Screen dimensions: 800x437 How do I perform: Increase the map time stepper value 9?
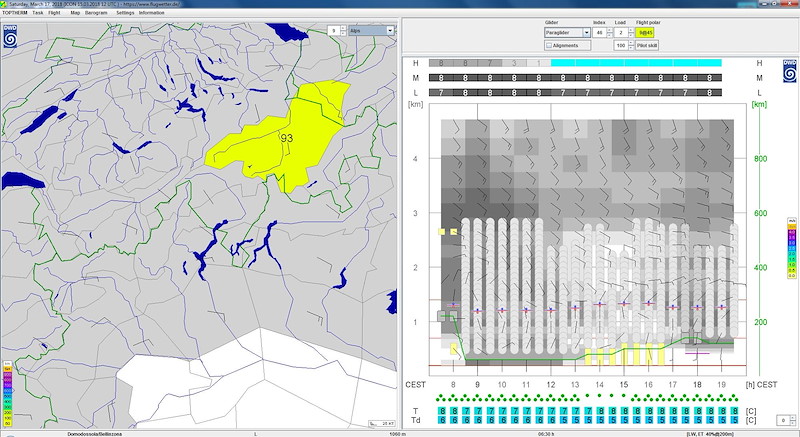click(343, 29)
